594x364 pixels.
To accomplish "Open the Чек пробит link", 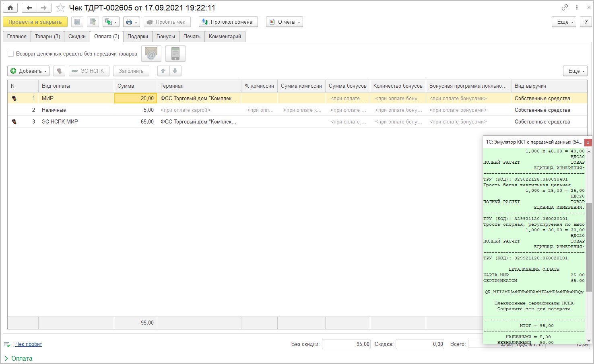I will coord(29,344).
